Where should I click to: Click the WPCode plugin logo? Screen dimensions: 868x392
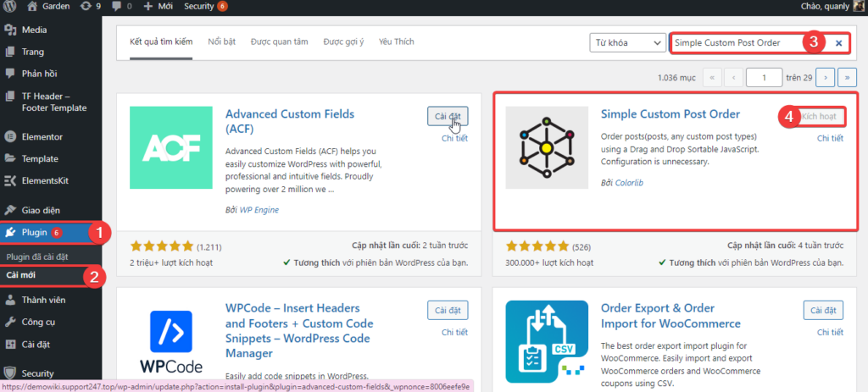click(x=171, y=341)
